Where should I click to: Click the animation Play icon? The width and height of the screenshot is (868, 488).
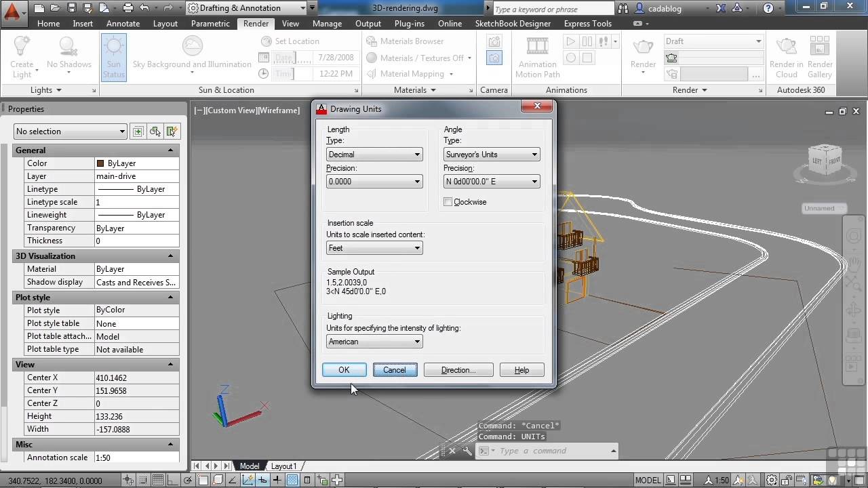point(571,42)
